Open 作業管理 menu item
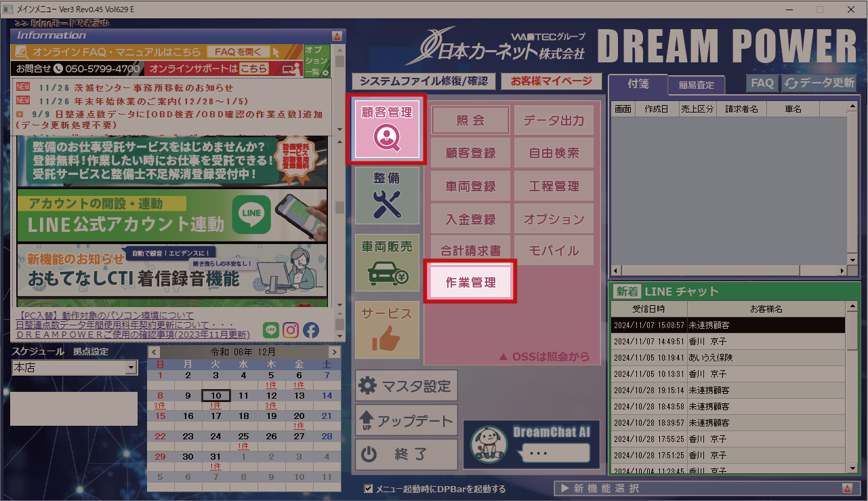Screen dimensions: 868x501 click(x=470, y=282)
